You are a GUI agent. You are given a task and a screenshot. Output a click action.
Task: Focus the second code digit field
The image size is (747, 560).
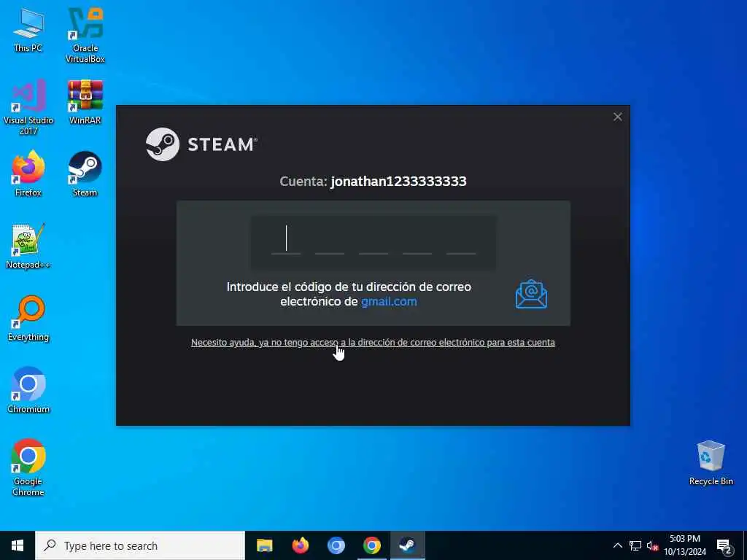330,239
